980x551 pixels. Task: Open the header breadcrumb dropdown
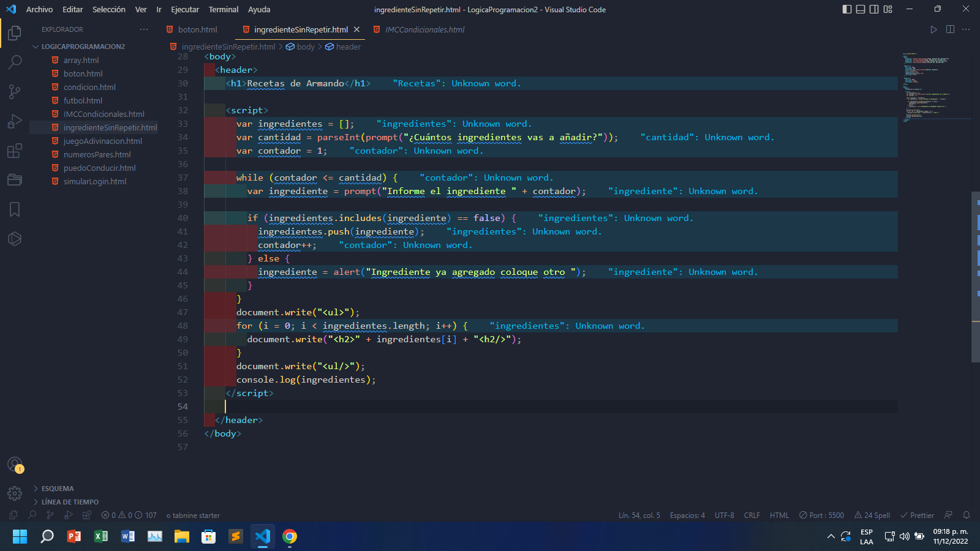[343, 47]
